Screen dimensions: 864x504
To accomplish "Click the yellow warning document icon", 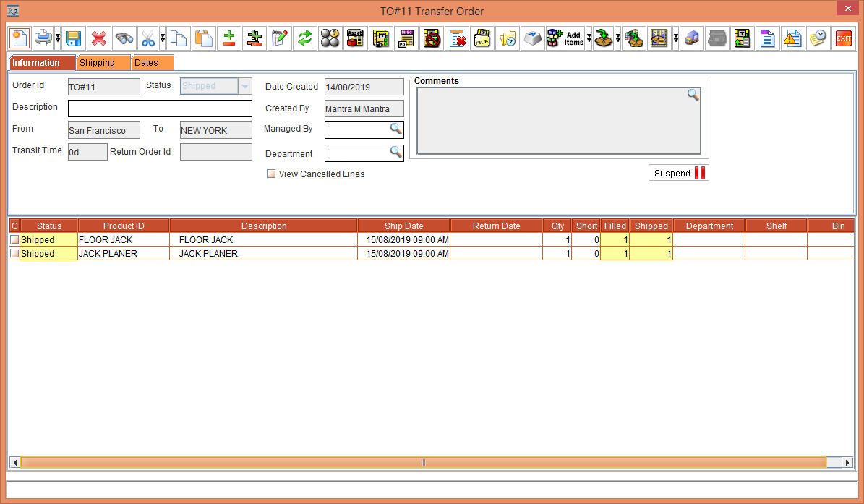I will coord(792,38).
